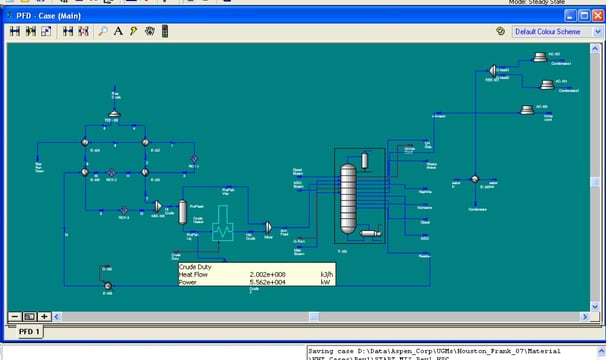
Task: Click the horizontal scrollbar thumb
Action: click(314, 317)
